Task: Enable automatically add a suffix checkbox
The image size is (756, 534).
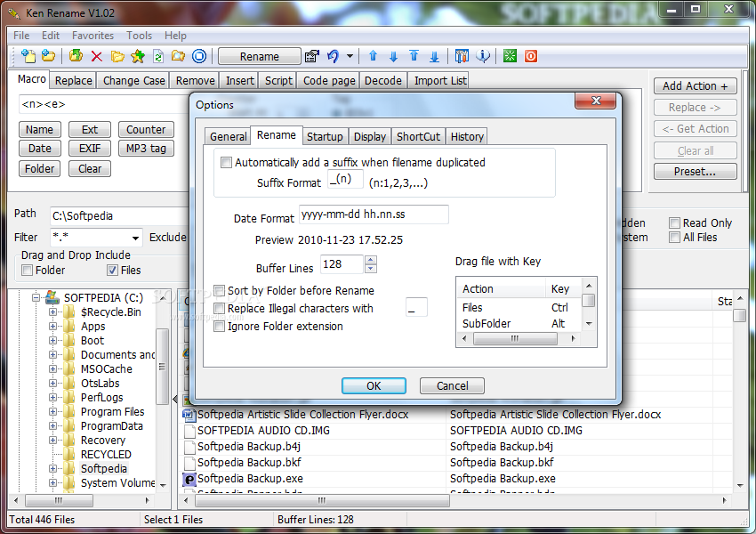Action: point(226,163)
